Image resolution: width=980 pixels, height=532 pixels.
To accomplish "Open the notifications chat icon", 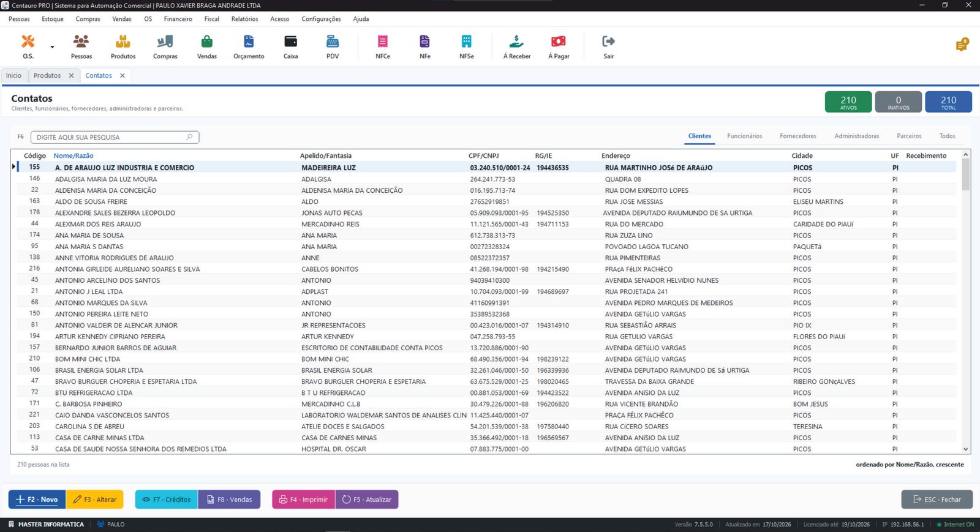I will pyautogui.click(x=962, y=45).
